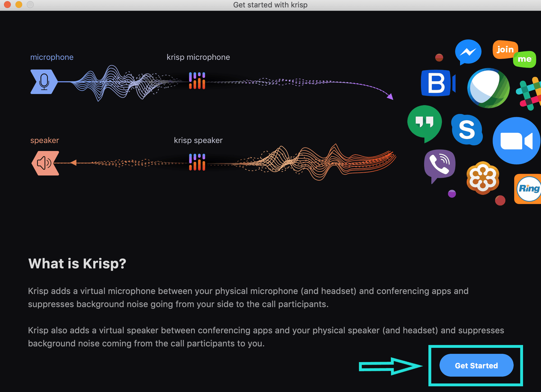
Task: Click the BlueJeans B camera icon
Action: coord(438,83)
